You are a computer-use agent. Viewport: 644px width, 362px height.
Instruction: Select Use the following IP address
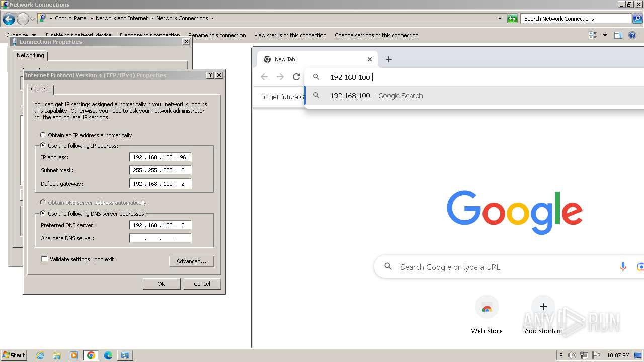click(43, 145)
